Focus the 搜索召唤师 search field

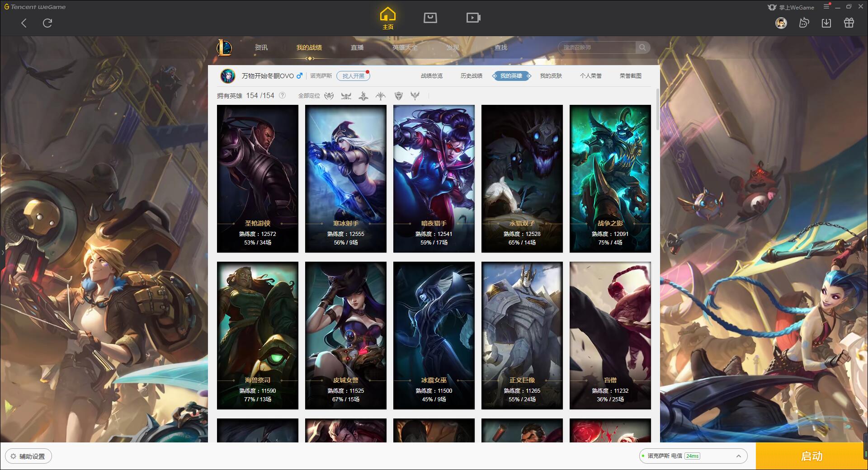pos(597,47)
